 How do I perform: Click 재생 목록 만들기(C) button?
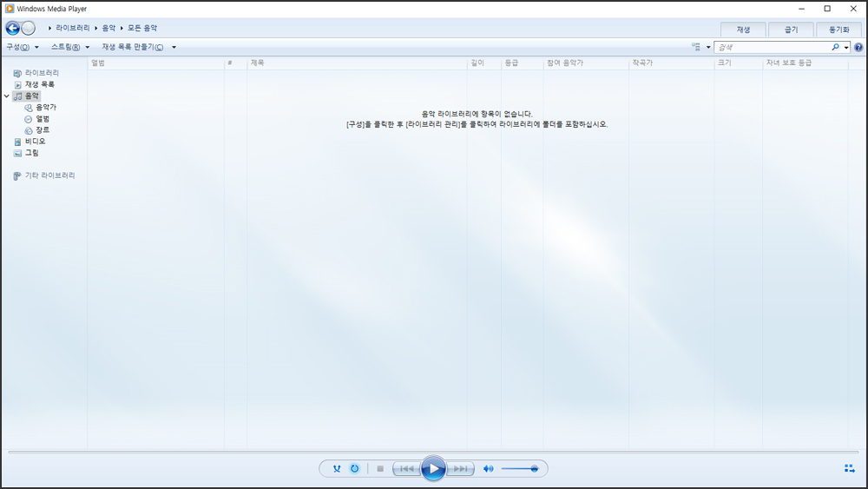tap(133, 47)
